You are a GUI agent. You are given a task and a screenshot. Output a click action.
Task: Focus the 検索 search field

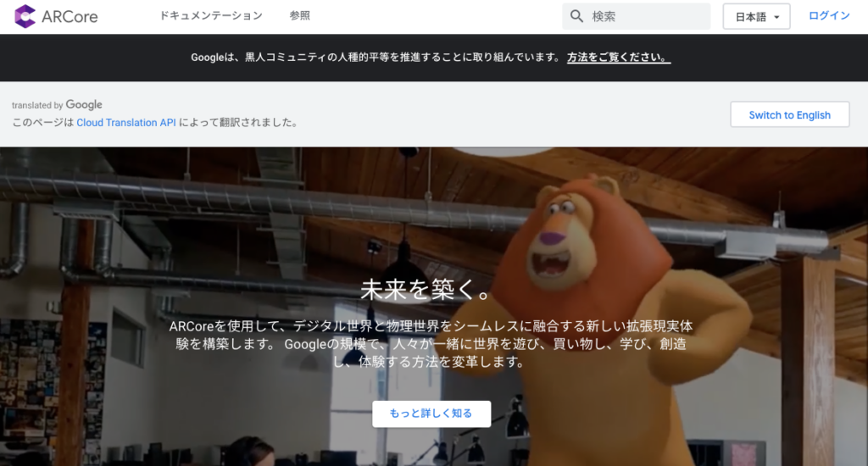(637, 16)
